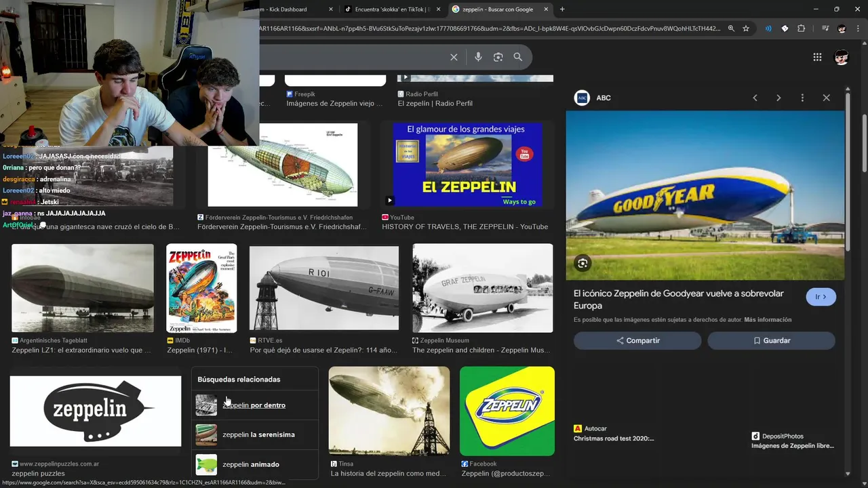Click the preview panel scrollbar thumb
Viewport: 868px width, 488px height.
click(848, 173)
